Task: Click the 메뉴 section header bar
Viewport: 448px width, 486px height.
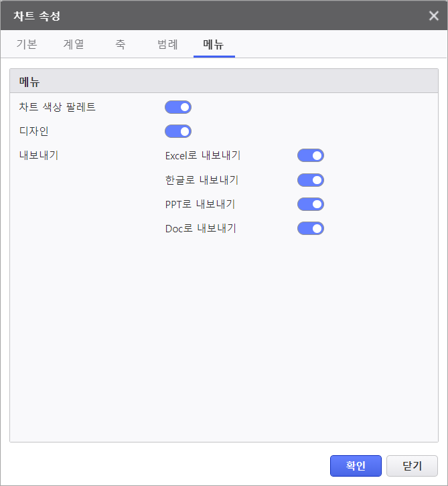Action: click(224, 82)
